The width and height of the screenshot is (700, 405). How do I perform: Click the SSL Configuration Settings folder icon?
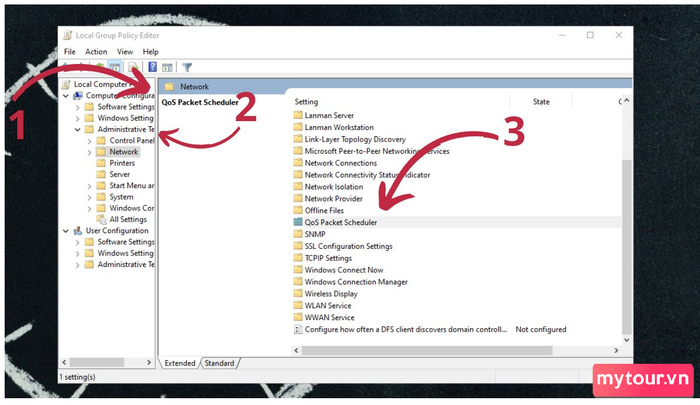click(298, 246)
